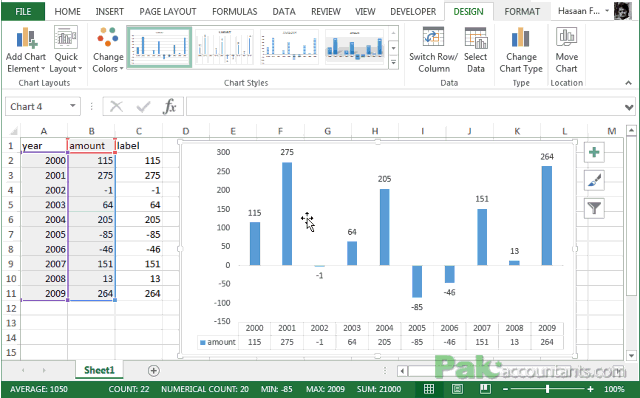Viewport: 640px width, 398px height.
Task: Apply the third chart style thumbnail
Action: tap(289, 47)
